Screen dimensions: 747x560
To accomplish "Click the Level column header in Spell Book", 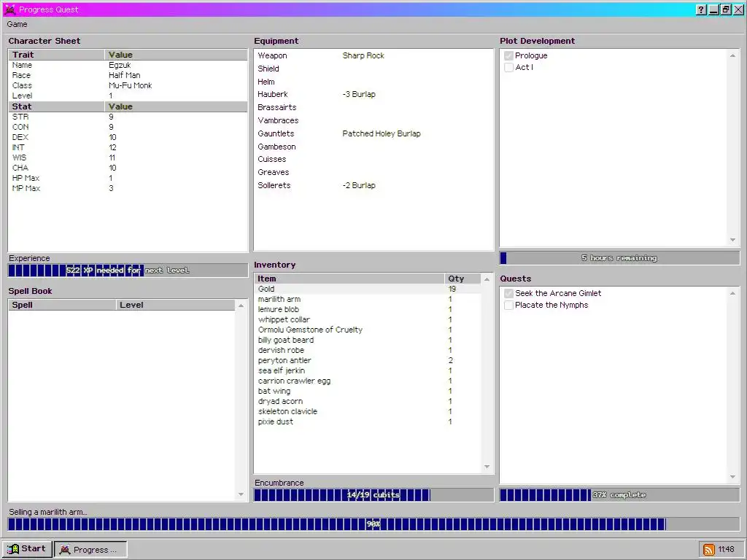I will click(175, 306).
